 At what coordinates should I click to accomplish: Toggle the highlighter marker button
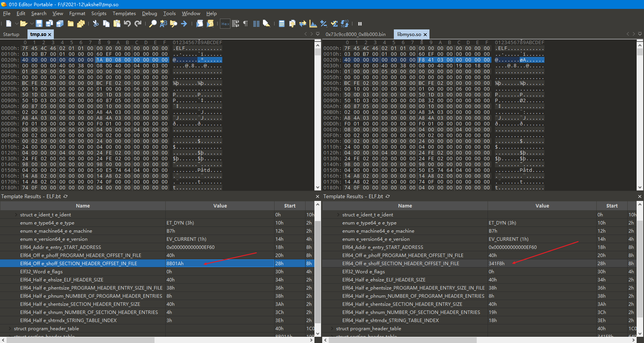[266, 24]
